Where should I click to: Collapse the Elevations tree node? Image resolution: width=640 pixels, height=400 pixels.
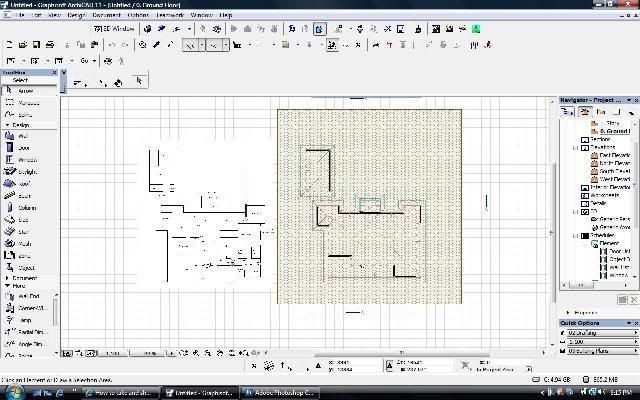point(576,147)
